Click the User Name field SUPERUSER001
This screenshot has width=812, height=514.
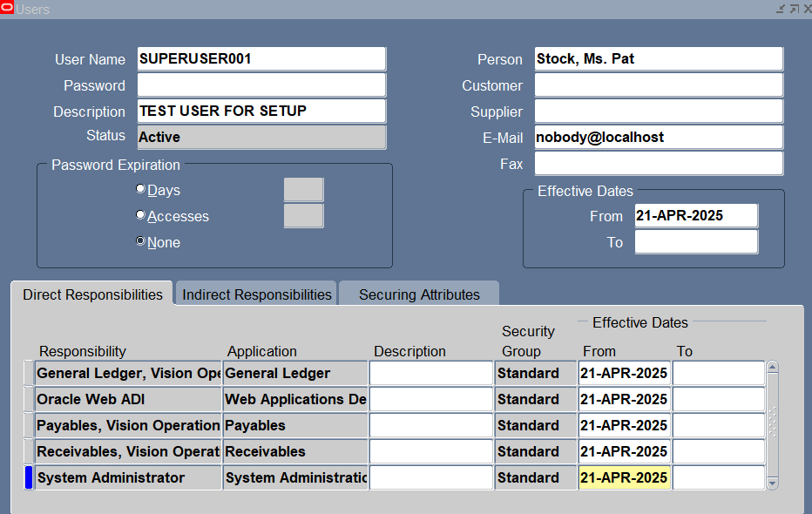[261, 59]
